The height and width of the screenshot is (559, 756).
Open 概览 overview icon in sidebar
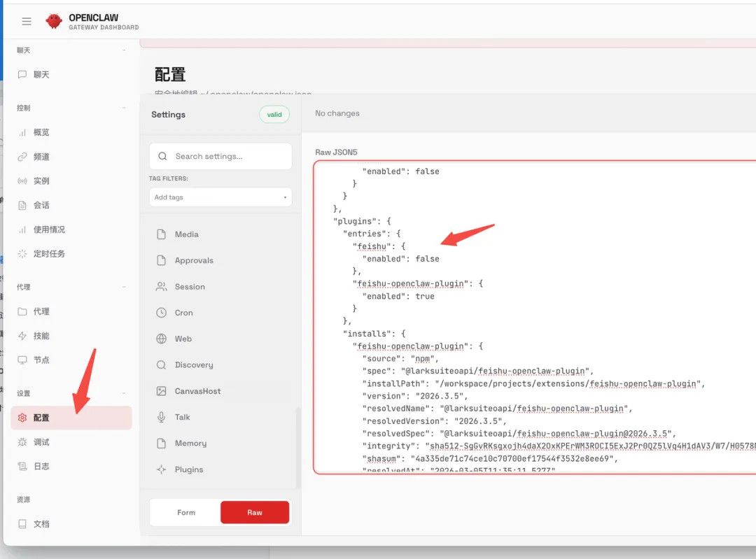pyautogui.click(x=22, y=132)
